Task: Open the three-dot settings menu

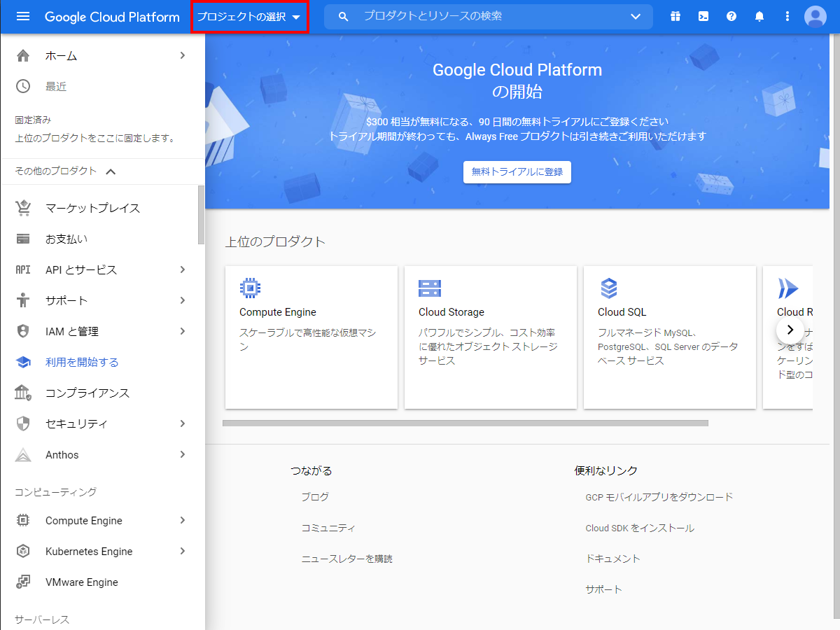Action: point(787,16)
